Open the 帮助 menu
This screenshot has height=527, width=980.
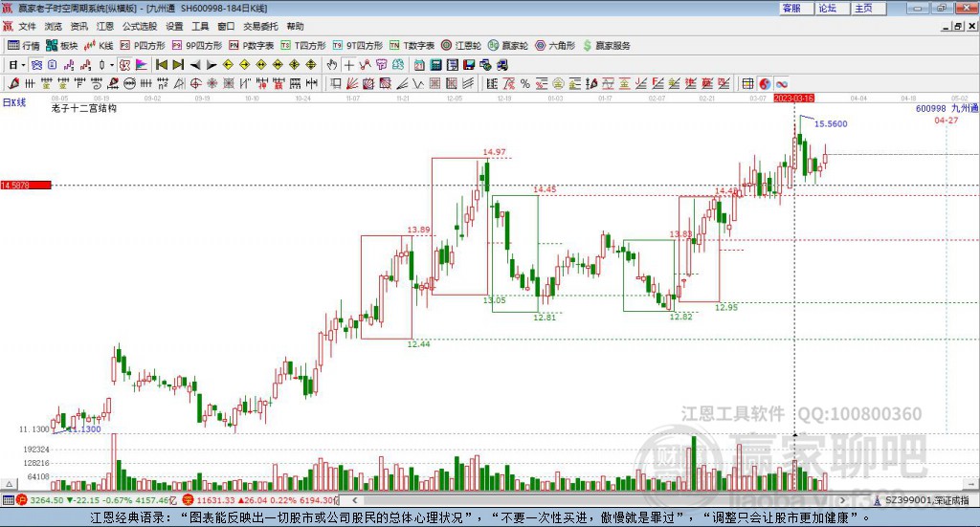295,26
